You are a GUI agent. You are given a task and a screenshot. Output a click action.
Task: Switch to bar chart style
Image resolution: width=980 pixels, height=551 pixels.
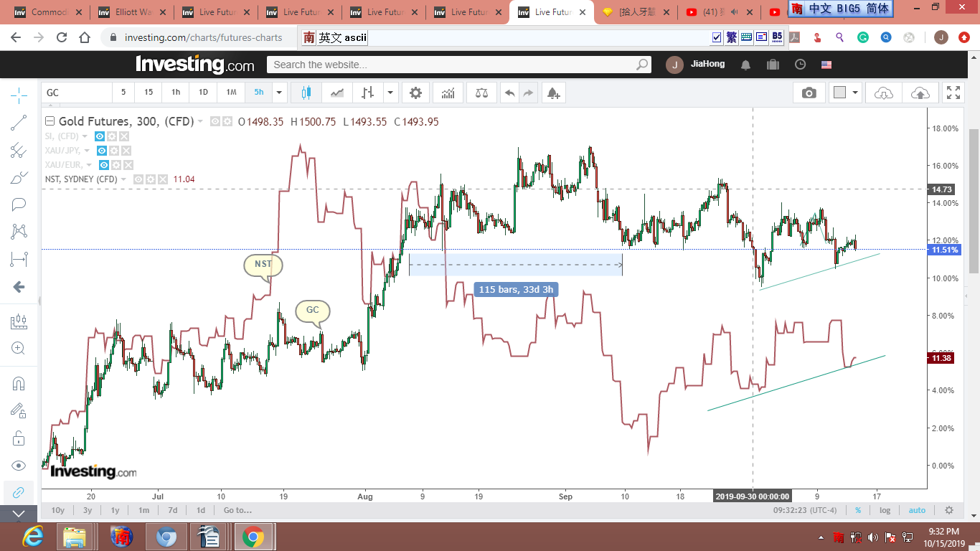[367, 93]
